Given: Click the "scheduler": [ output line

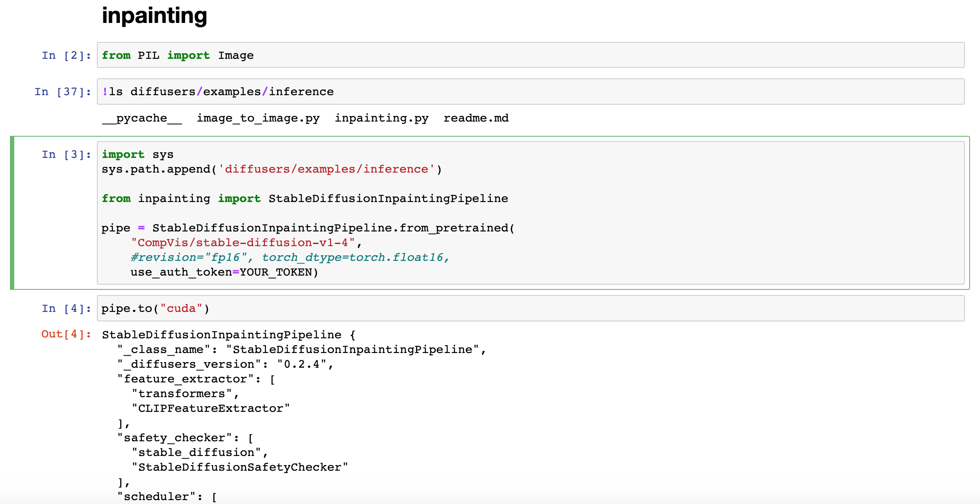Looking at the screenshot, I should coord(167,497).
